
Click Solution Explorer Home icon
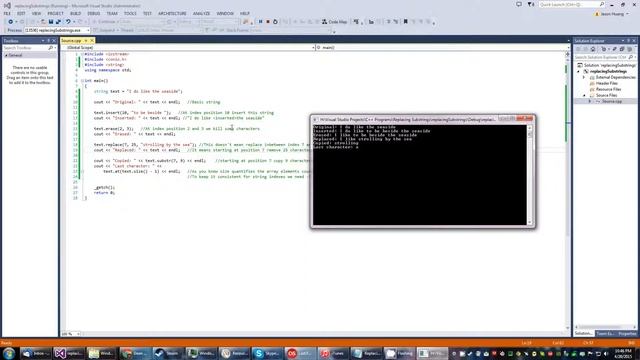[593, 49]
